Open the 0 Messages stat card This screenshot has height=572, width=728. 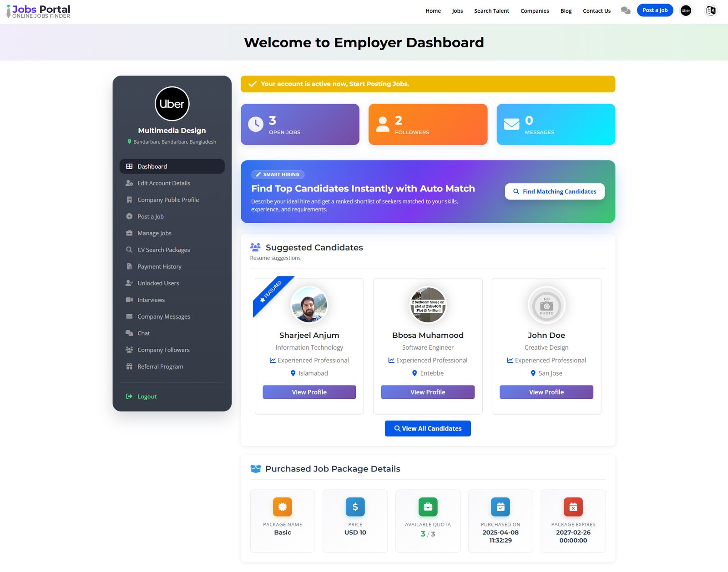[x=556, y=124]
